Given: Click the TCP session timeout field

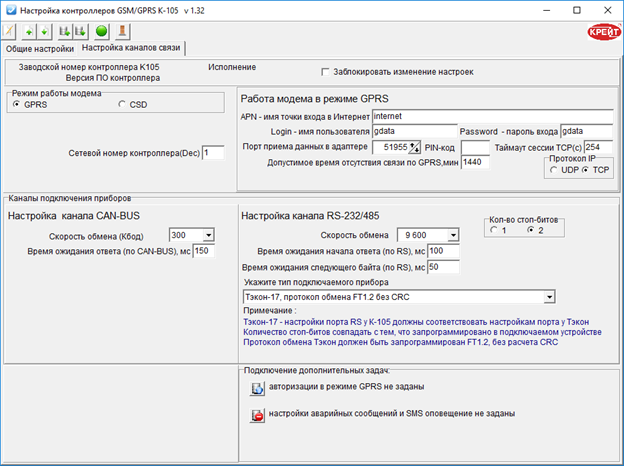Looking at the screenshot, I should pos(598,147).
